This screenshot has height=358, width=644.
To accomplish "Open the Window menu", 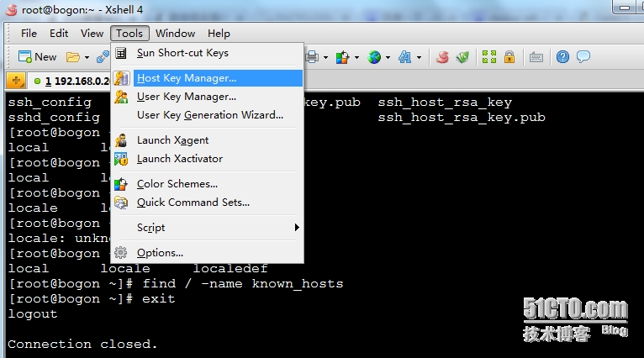I will [175, 34].
